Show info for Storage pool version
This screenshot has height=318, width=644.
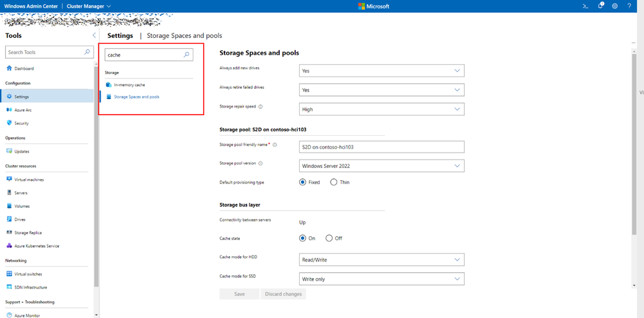point(261,163)
